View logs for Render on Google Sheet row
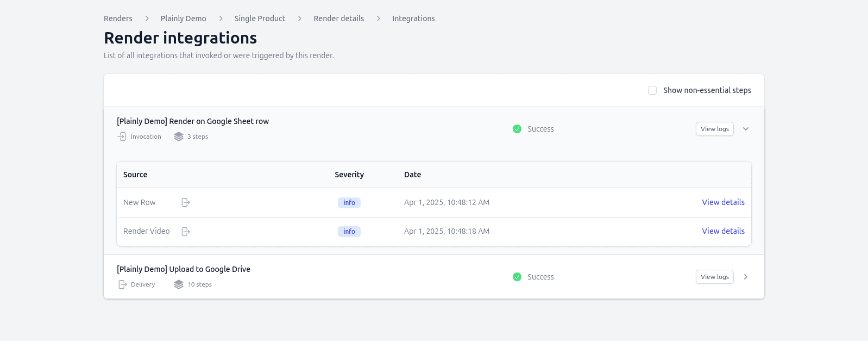The height and width of the screenshot is (341, 868). [715, 129]
